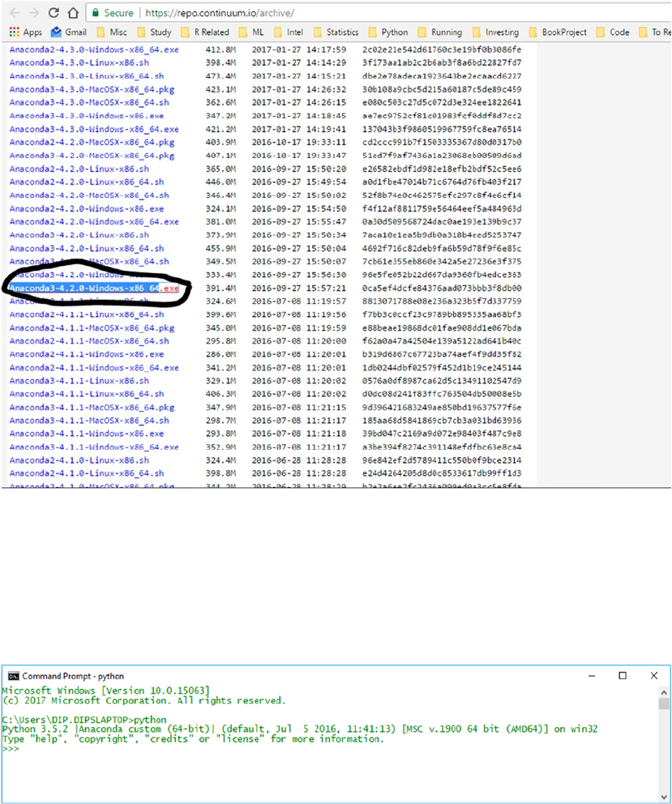Viewport: 672px width, 804px height.
Task: Download Anaconda3-4.1.1-Linux-x86.sh
Action: (79, 381)
